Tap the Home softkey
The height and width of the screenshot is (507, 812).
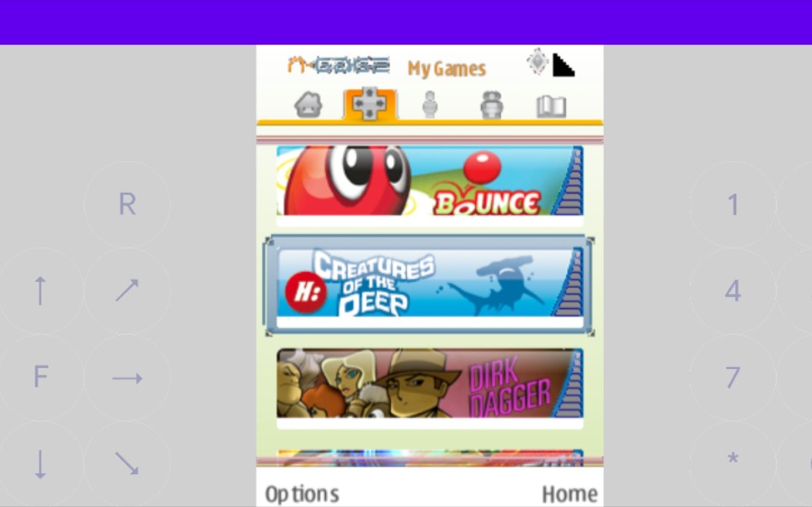click(569, 494)
